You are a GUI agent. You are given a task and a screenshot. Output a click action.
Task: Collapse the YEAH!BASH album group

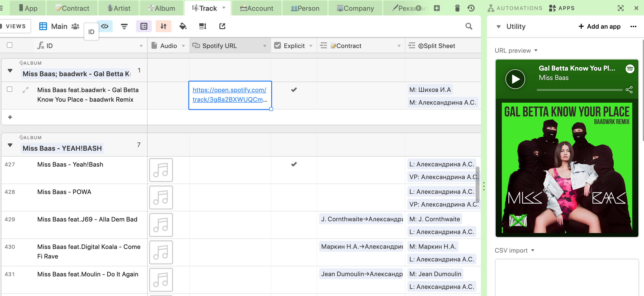click(10, 145)
